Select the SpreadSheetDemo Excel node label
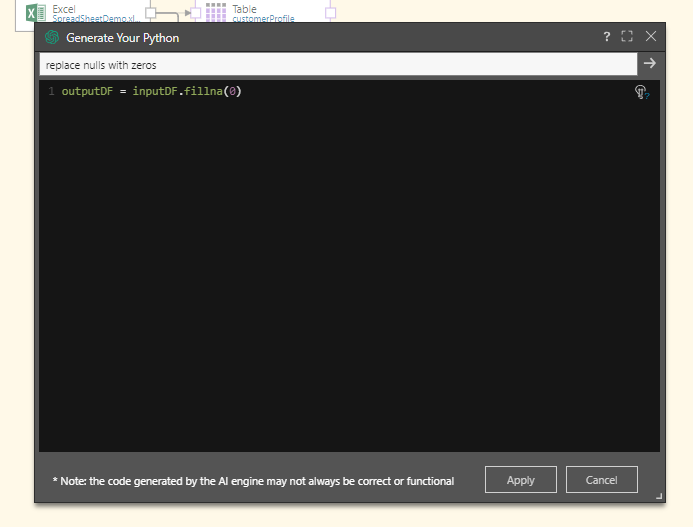693x527 pixels. [x=96, y=18]
